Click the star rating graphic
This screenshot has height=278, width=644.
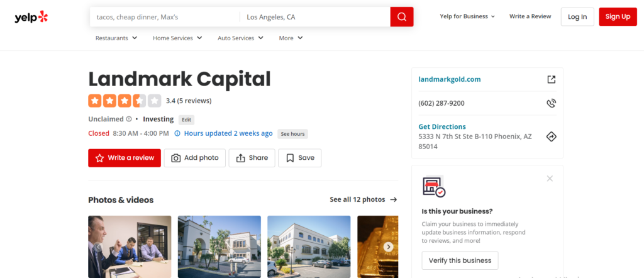(x=125, y=101)
